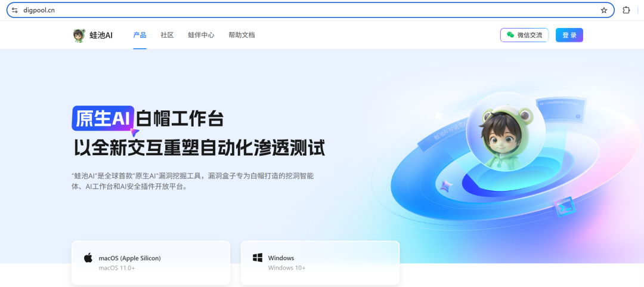Click the 登录 button
The image size is (644, 287).
point(569,35)
